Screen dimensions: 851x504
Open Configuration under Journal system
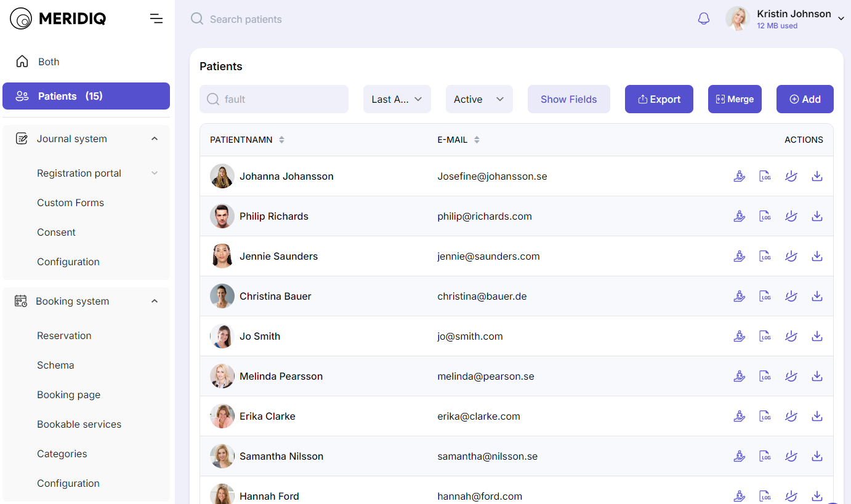click(x=68, y=262)
